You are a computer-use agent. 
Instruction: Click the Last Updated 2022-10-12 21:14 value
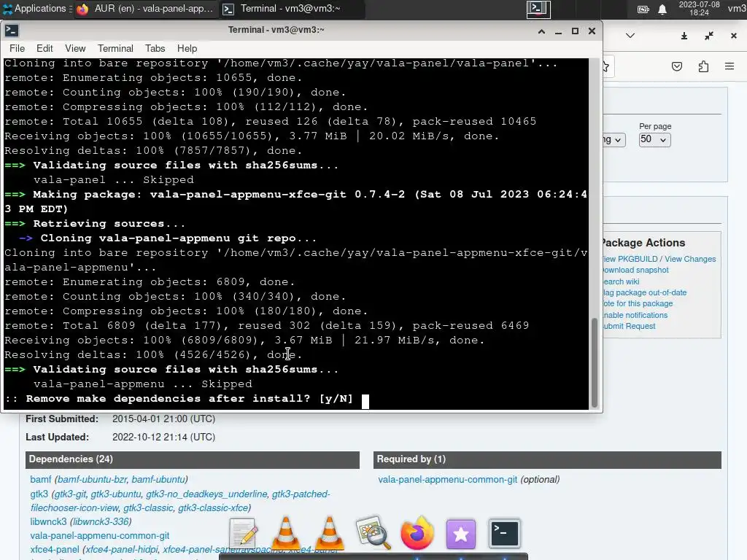click(163, 437)
